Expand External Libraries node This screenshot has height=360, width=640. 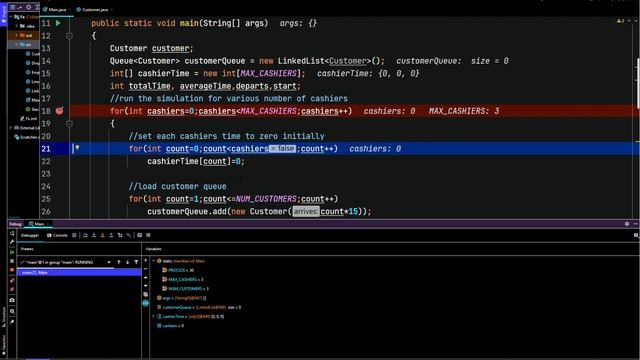[x=11, y=128]
